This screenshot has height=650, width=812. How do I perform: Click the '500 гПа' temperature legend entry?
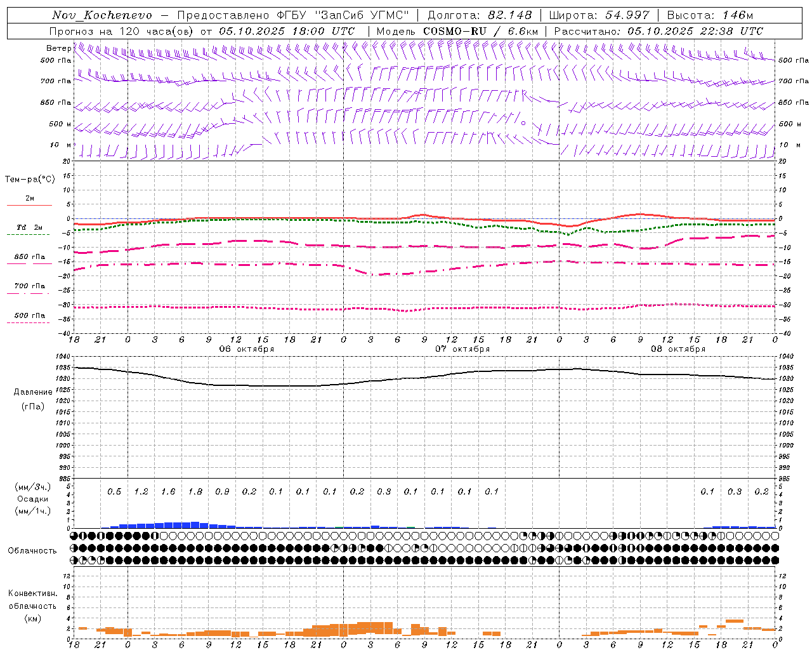coord(29,315)
